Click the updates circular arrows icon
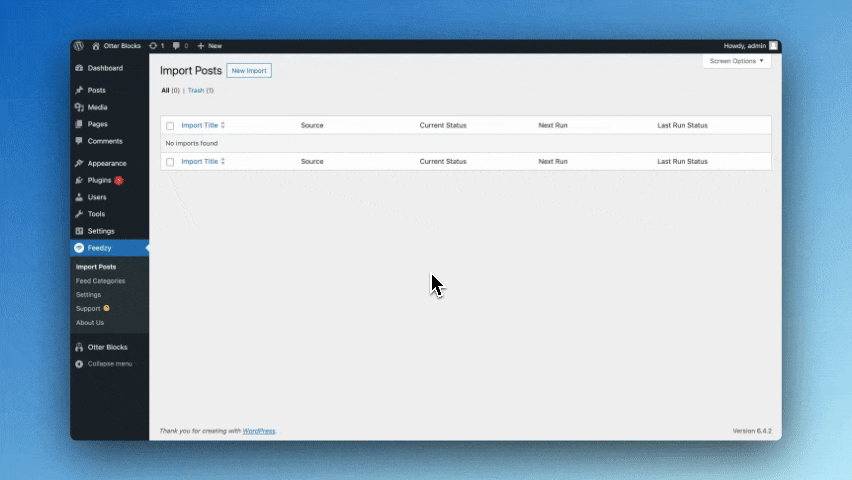 point(153,46)
